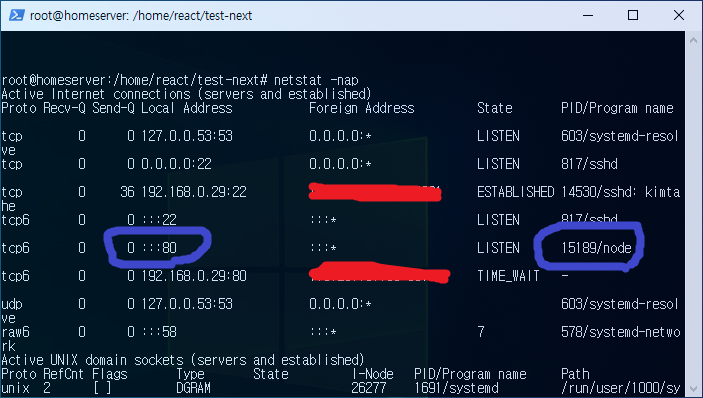Click 'PID/Program name' header of Internet connections
The image size is (703, 398).
pos(617,108)
